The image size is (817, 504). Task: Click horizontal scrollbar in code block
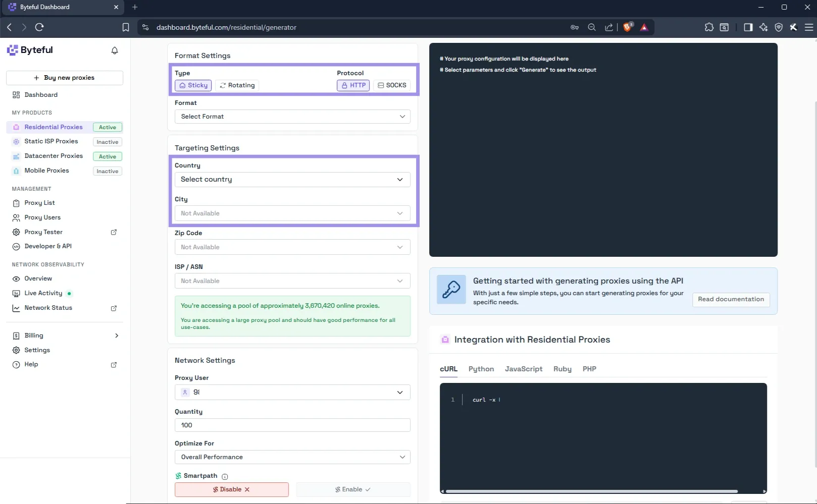coord(591,491)
